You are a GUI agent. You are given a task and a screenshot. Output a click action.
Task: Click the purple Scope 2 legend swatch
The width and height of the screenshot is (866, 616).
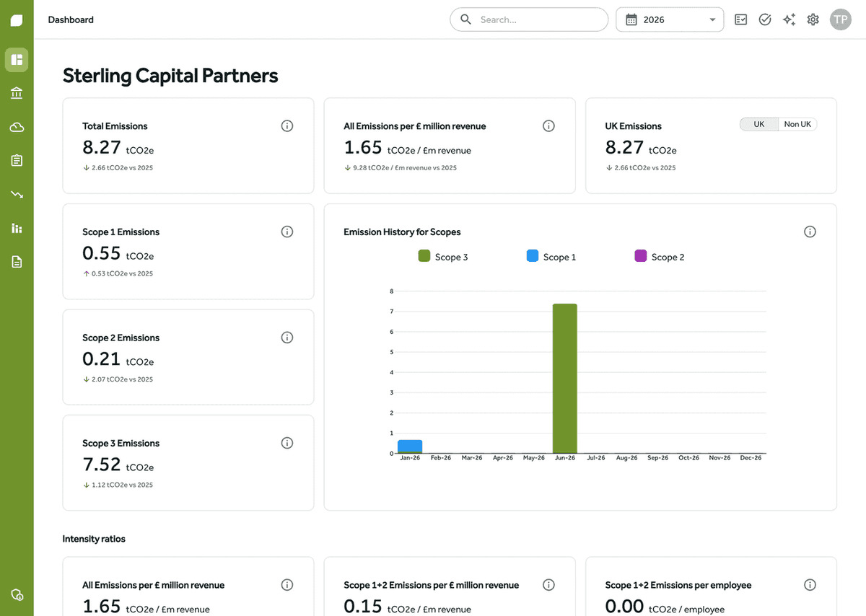(641, 256)
